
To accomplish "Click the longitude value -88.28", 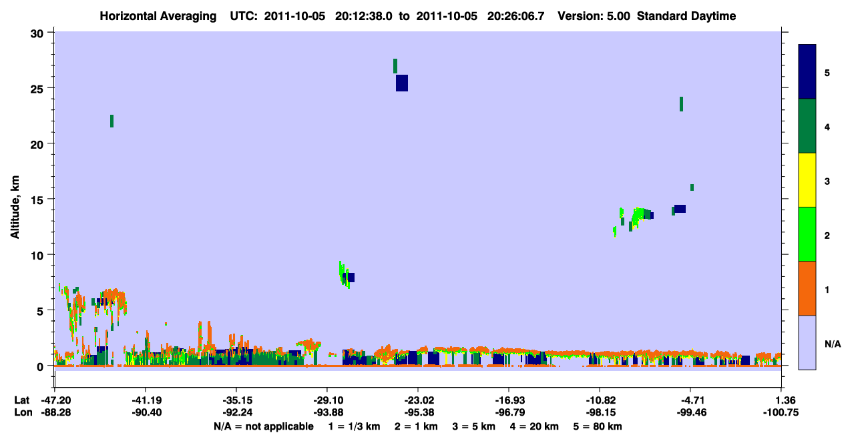I will [56, 413].
